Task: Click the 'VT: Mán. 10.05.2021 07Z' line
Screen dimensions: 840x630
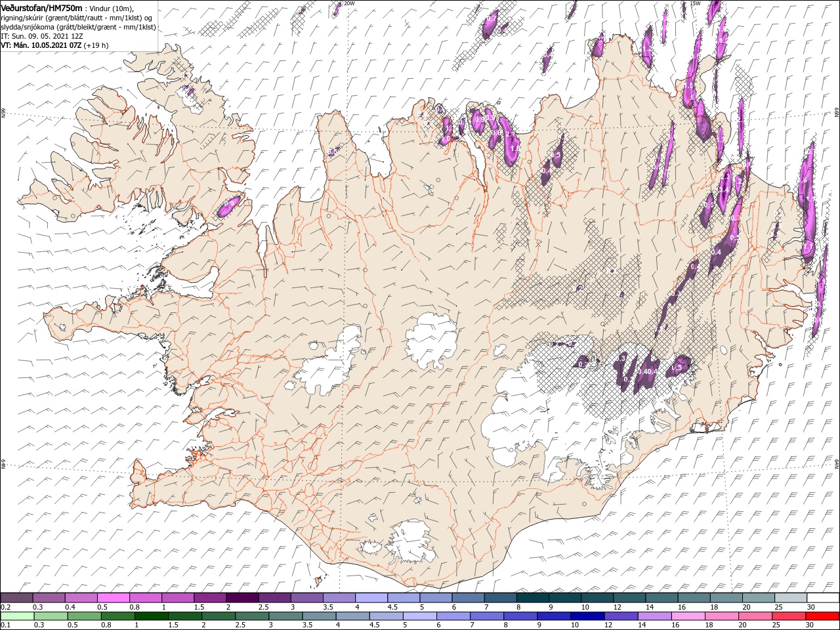Action: click(41, 45)
